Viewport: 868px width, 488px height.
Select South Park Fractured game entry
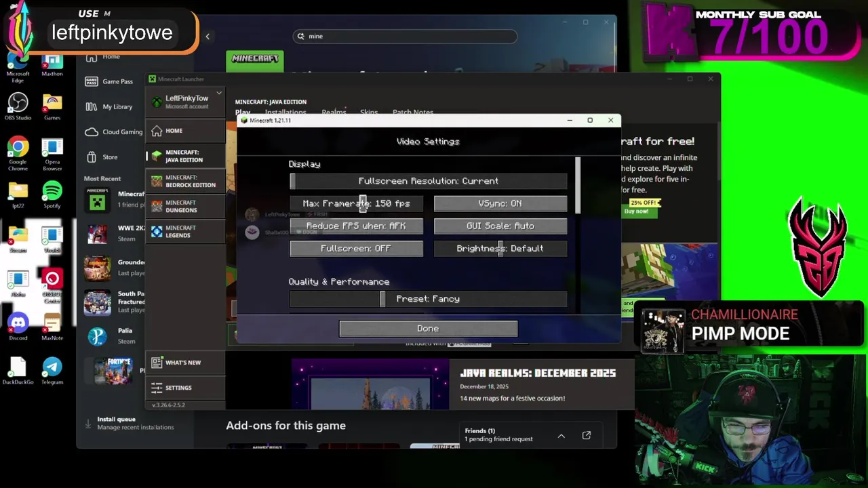[x=114, y=302]
